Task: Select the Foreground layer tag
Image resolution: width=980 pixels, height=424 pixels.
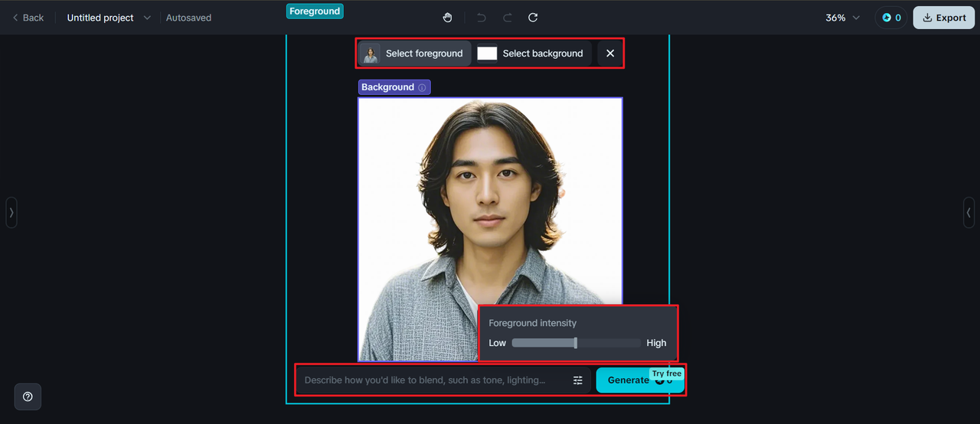Action: pyautogui.click(x=315, y=11)
